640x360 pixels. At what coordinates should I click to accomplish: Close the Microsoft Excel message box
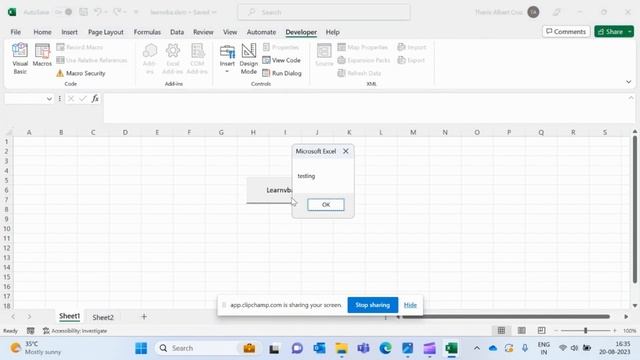point(346,151)
